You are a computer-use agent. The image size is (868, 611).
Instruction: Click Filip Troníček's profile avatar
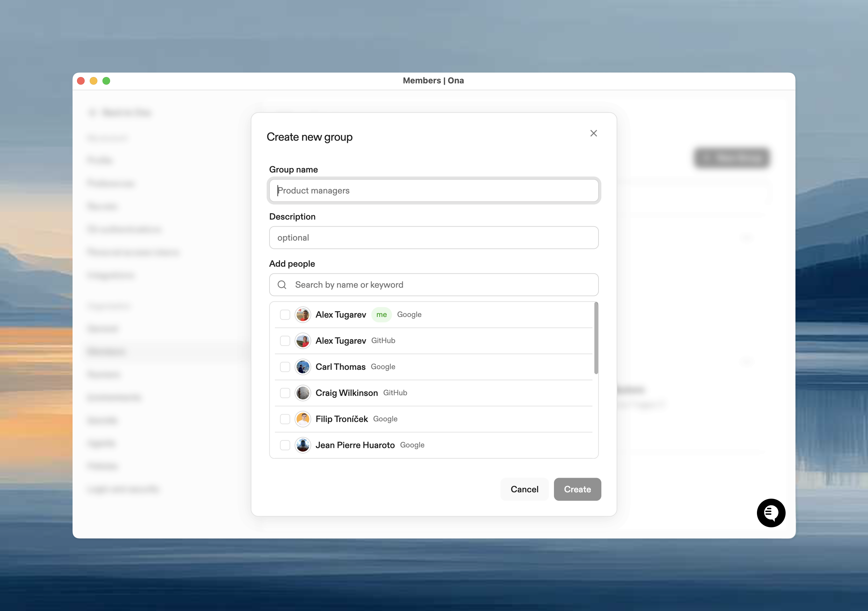(303, 419)
